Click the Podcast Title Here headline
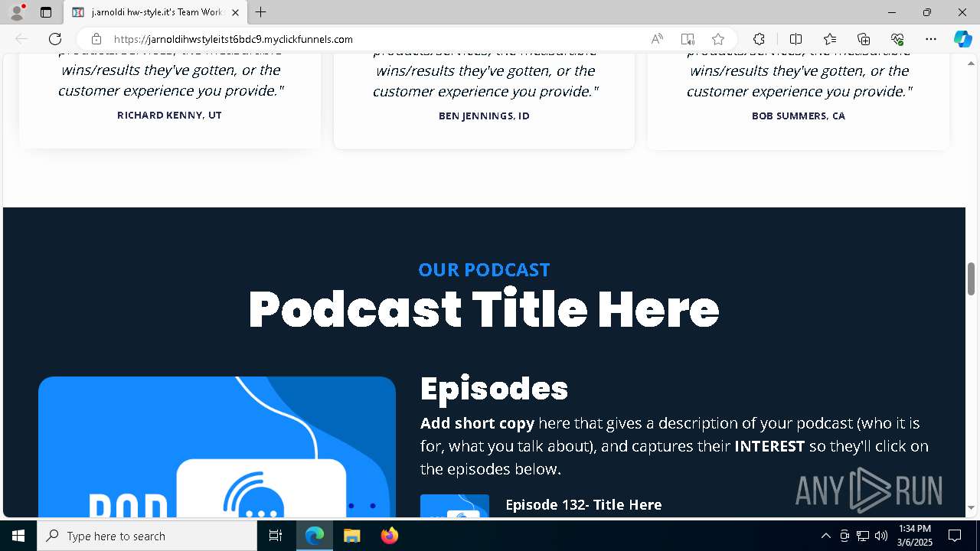Image resolution: width=980 pixels, height=551 pixels. coord(484,309)
